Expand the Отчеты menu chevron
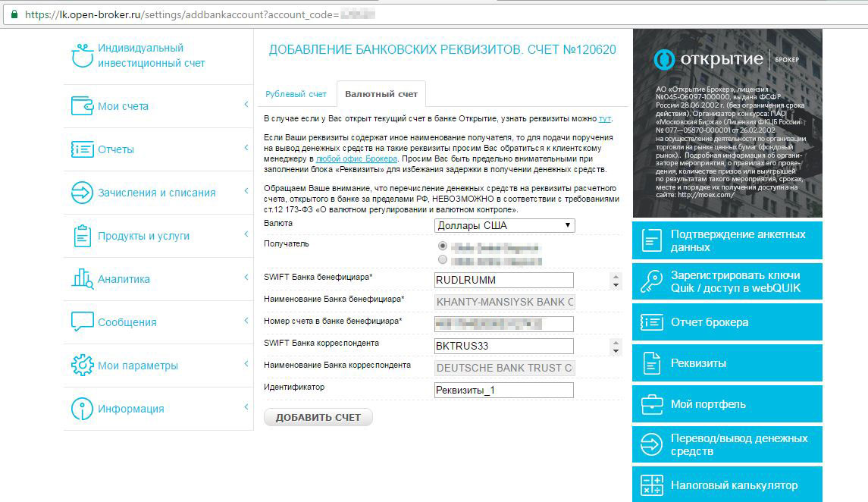868x502 pixels. 246,147
